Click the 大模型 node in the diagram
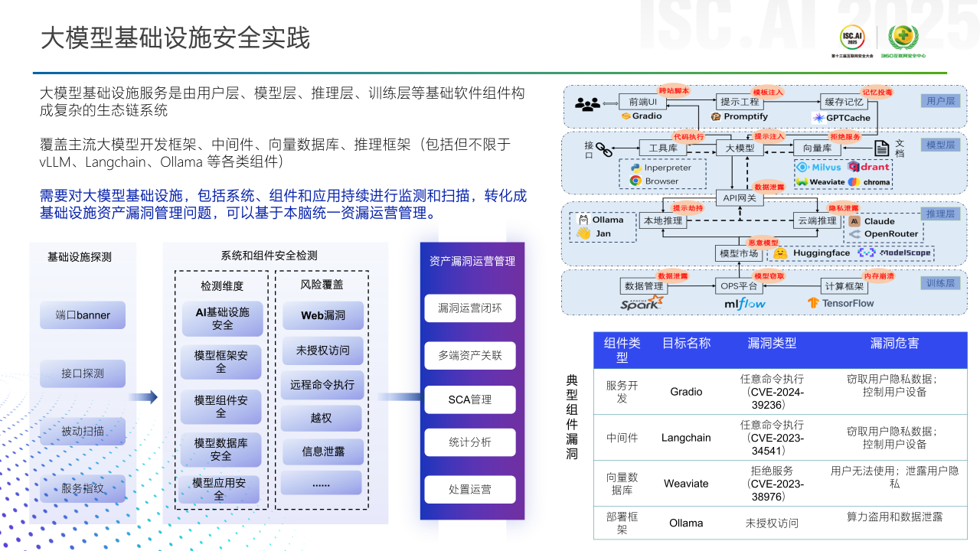Viewport: 980px width, 551px height. [x=740, y=148]
